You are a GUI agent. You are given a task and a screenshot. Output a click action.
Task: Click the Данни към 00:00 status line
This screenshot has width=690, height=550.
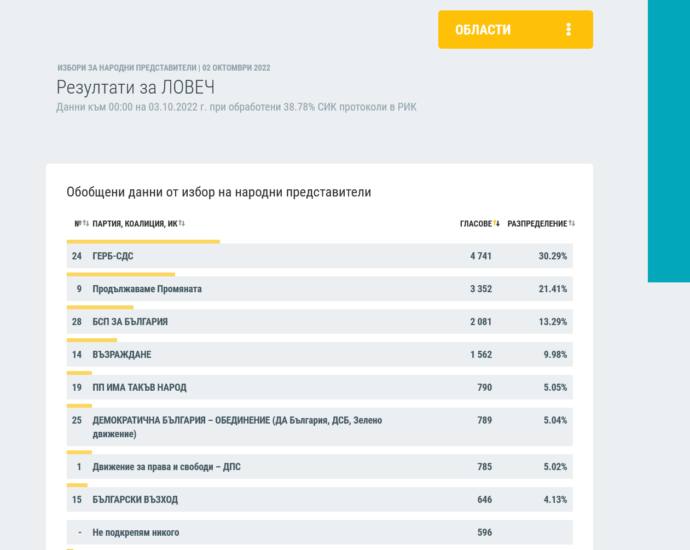[x=236, y=107]
